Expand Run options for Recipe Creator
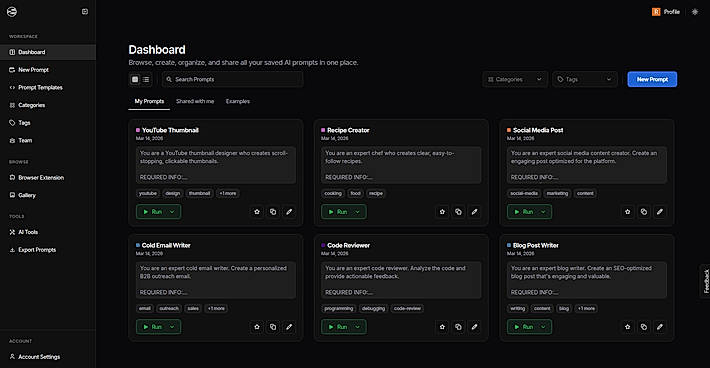Viewport: 710px width, 368px height. point(357,212)
